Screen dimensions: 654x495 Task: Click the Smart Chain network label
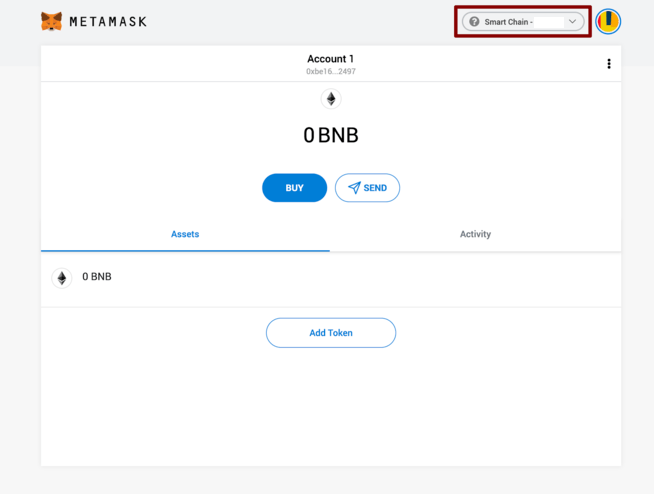(508, 22)
